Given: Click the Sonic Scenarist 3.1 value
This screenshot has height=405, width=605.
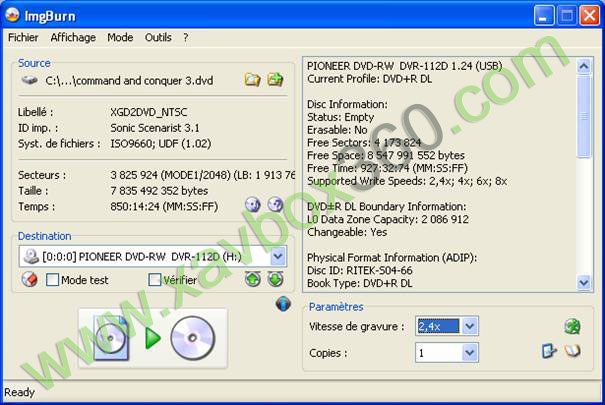Looking at the screenshot, I should (x=155, y=128).
